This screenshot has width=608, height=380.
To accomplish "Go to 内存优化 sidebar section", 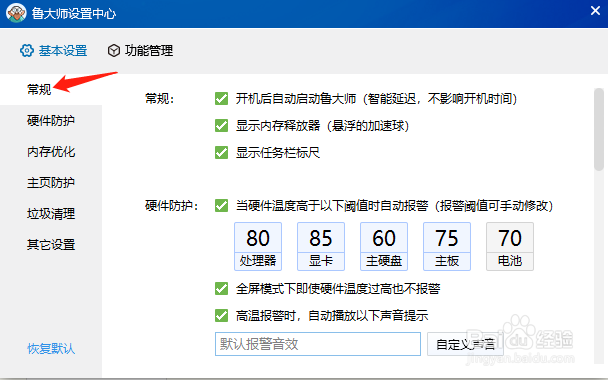I will (51, 152).
